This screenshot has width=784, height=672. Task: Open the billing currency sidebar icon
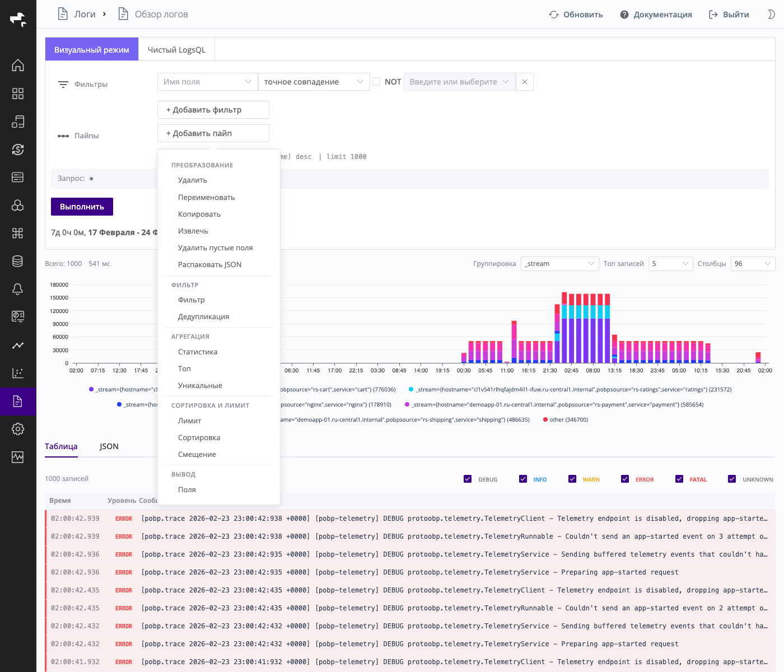[x=18, y=150]
